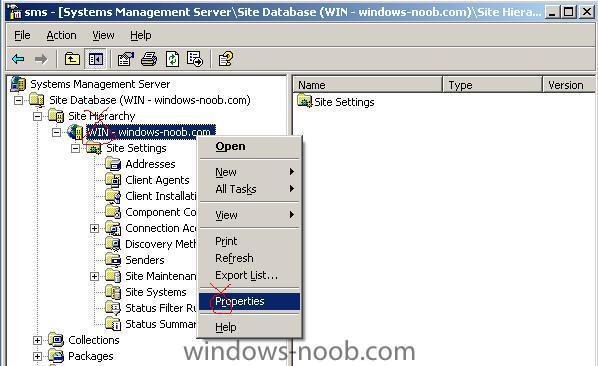Sort by the Version column header
The height and width of the screenshot is (366, 598).
point(569,85)
